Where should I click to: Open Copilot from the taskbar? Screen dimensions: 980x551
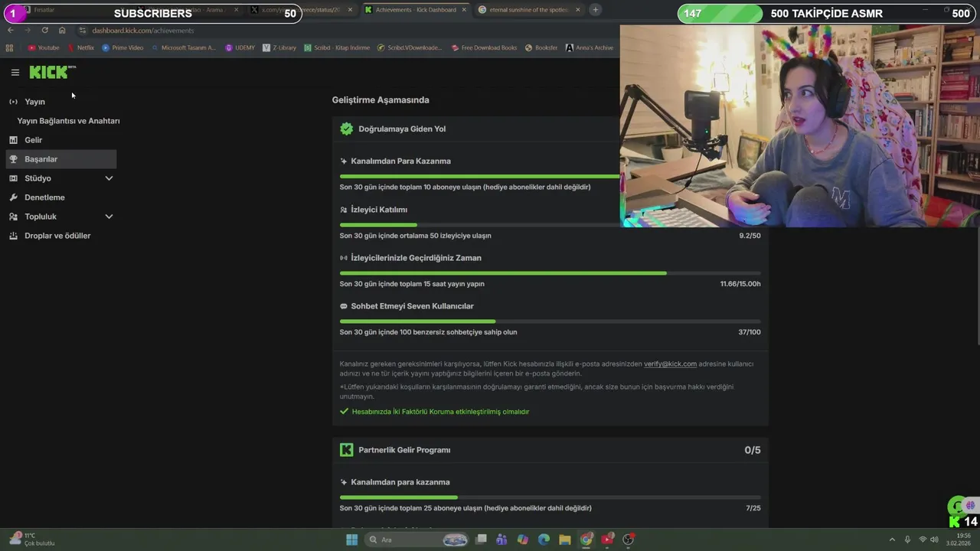point(522,540)
